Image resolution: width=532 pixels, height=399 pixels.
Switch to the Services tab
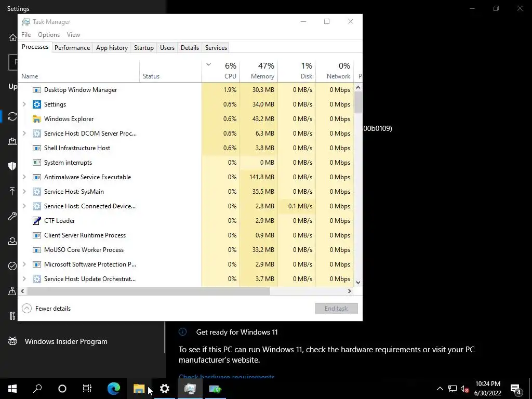pyautogui.click(x=216, y=48)
